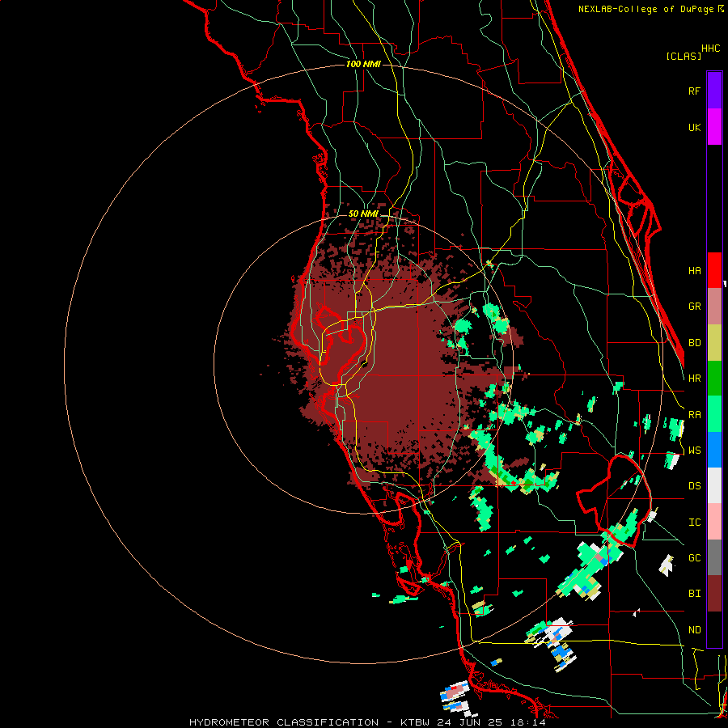Click the UK legend label
This screenshot has width=728, height=728.
coord(694,127)
